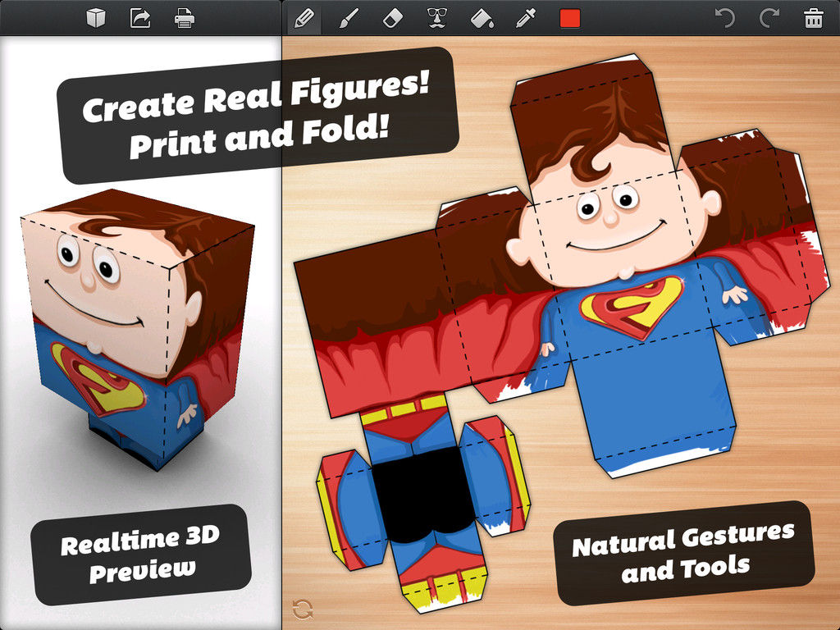Screen dimensions: 840x630
Task: Select the Paint Bucket fill tool
Action: pos(482,18)
